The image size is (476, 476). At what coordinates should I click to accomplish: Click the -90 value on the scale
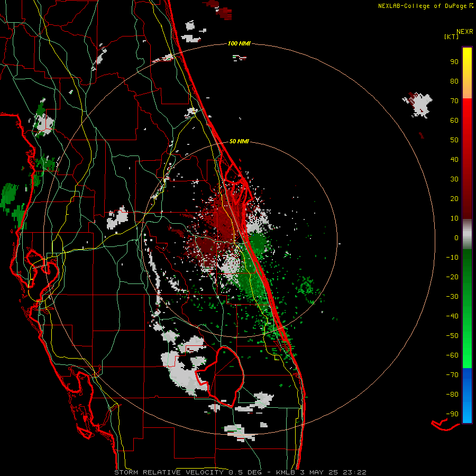[452, 414]
